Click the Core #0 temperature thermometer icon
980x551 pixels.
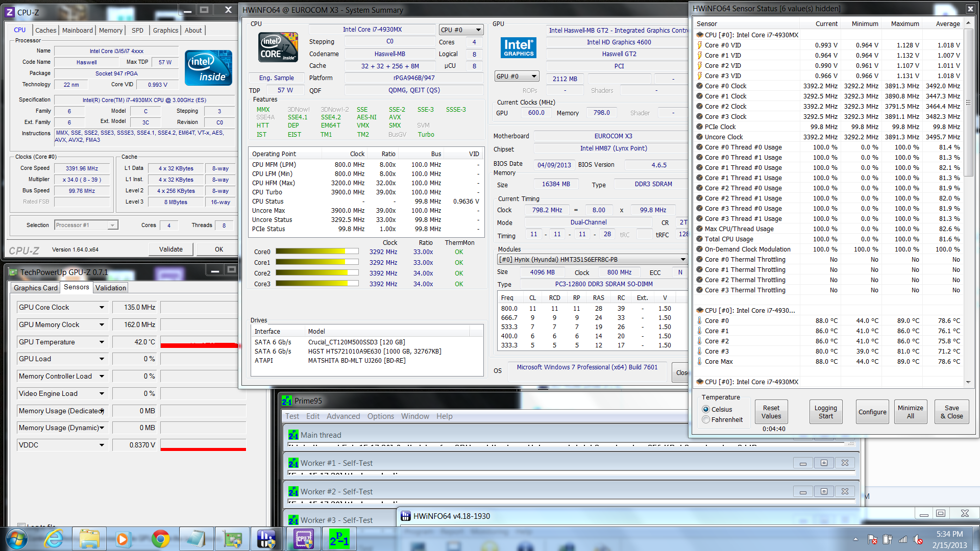pyautogui.click(x=700, y=320)
